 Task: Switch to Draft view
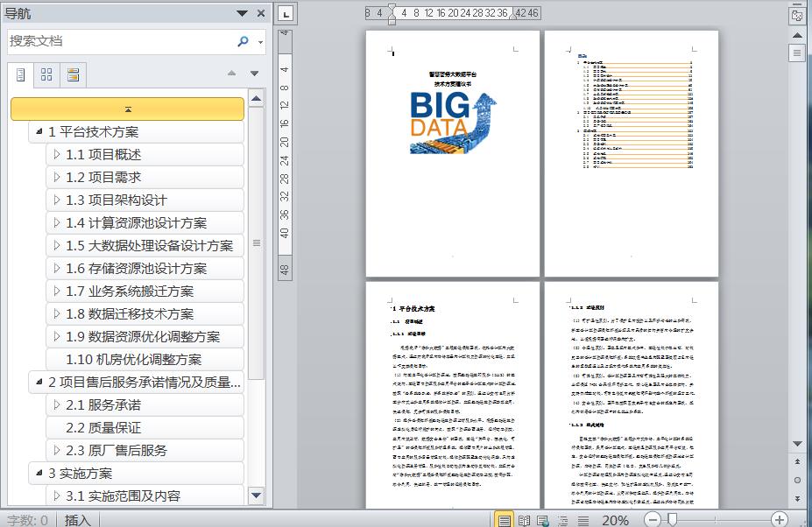583,520
